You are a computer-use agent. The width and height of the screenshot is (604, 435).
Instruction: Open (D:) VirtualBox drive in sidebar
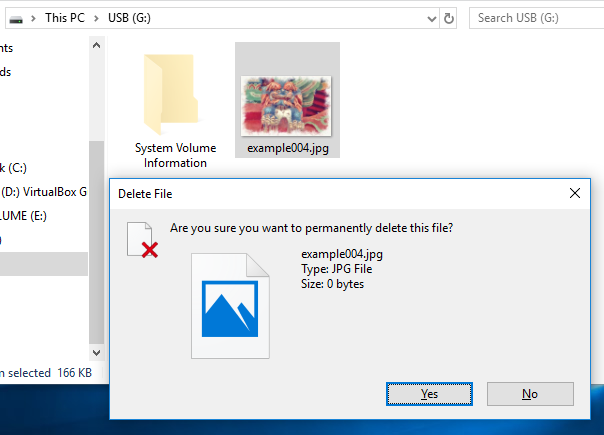pos(44,191)
